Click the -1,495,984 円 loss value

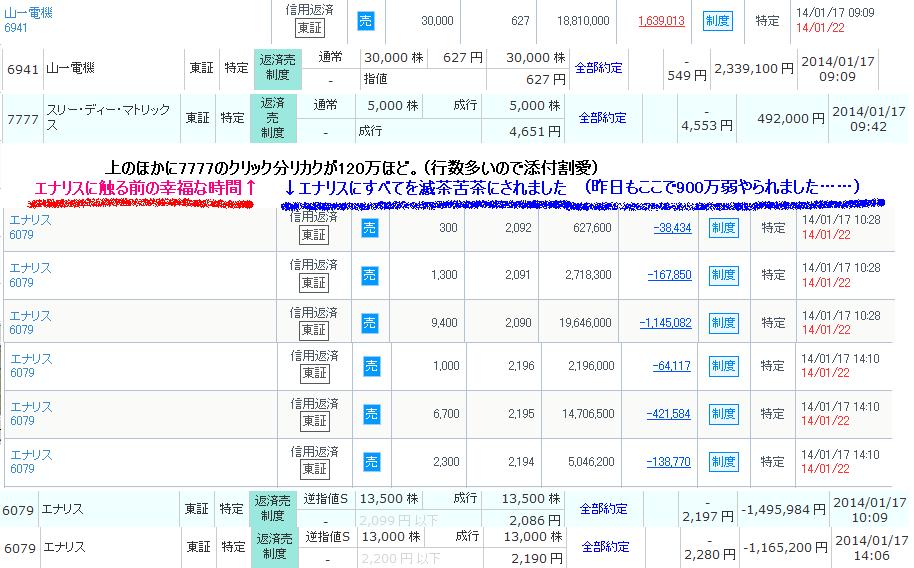tap(783, 510)
